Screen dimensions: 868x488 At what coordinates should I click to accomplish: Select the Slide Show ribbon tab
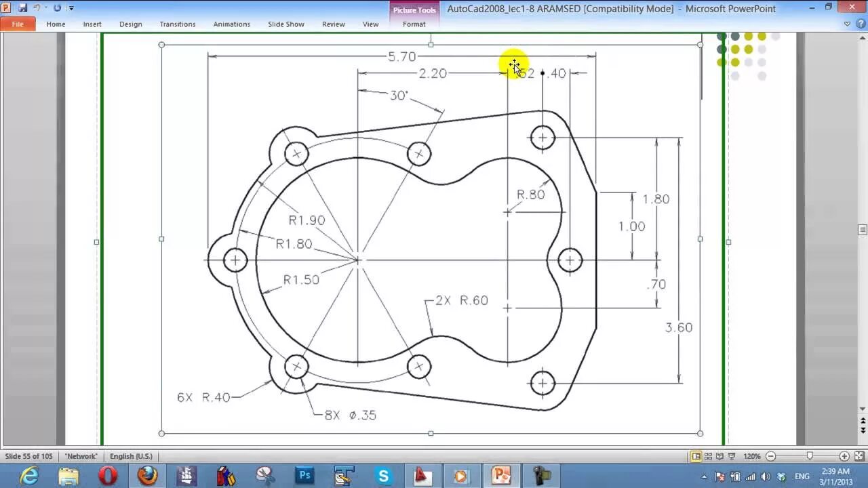[286, 24]
